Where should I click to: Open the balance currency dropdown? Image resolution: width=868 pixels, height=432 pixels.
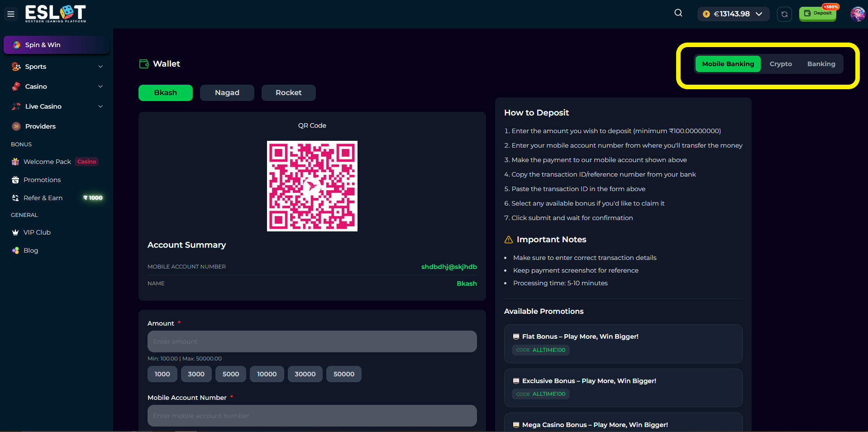coord(733,14)
